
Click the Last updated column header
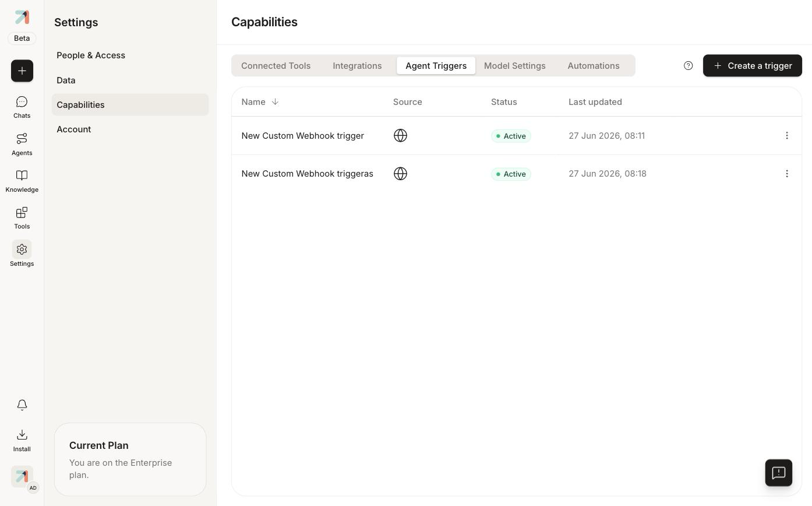[595, 102]
